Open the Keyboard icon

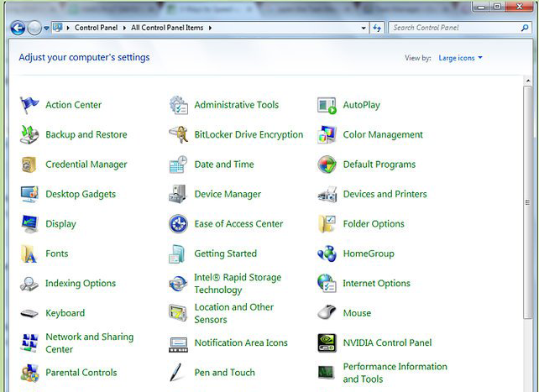click(29, 313)
